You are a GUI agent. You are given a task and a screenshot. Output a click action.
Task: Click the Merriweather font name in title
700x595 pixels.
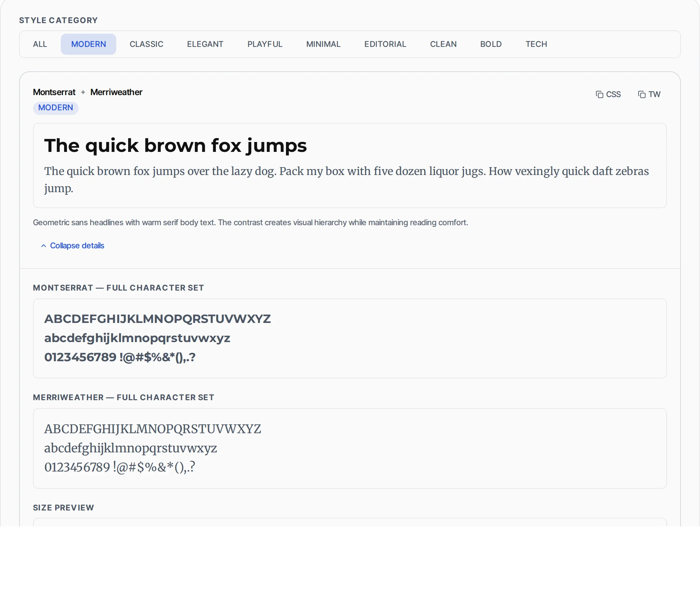[116, 92]
